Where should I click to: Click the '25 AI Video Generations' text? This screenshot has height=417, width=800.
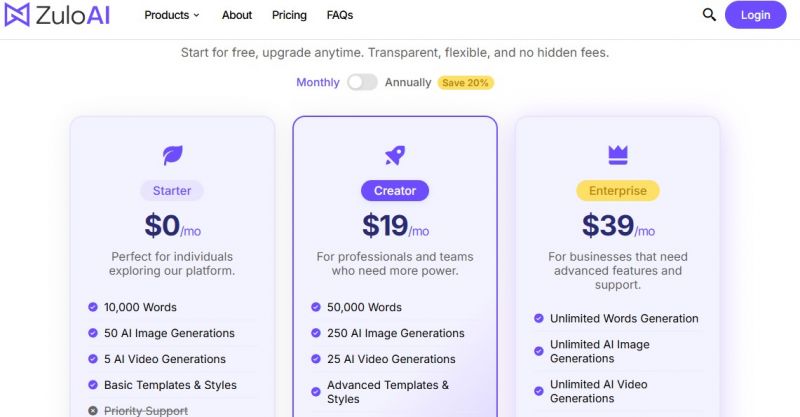(x=391, y=359)
